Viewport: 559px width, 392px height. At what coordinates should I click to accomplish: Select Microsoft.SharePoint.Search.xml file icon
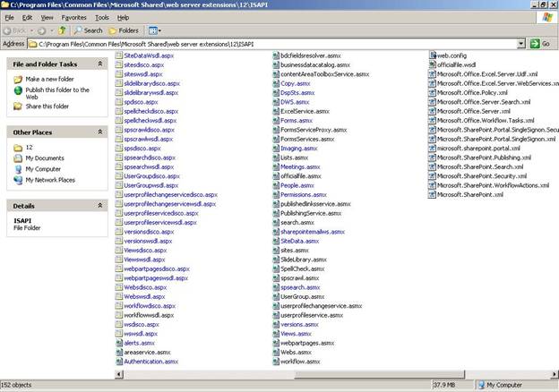pyautogui.click(x=433, y=166)
